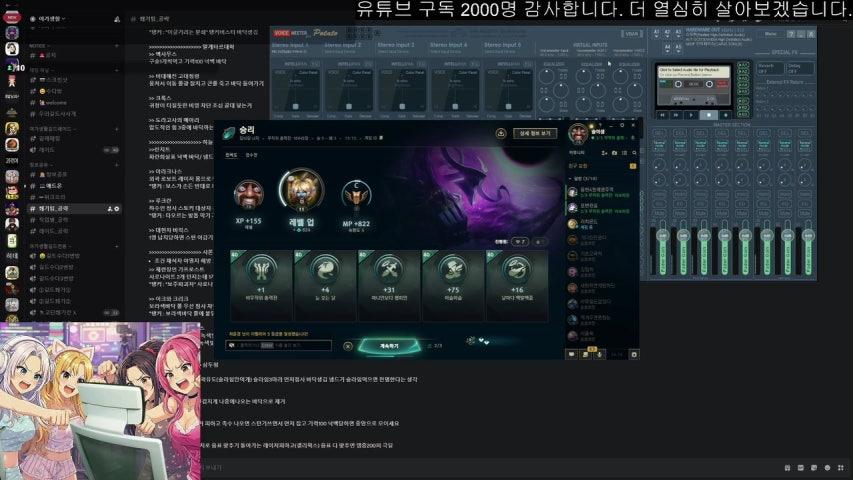Click the download replay icon in League client

pyautogui.click(x=500, y=133)
